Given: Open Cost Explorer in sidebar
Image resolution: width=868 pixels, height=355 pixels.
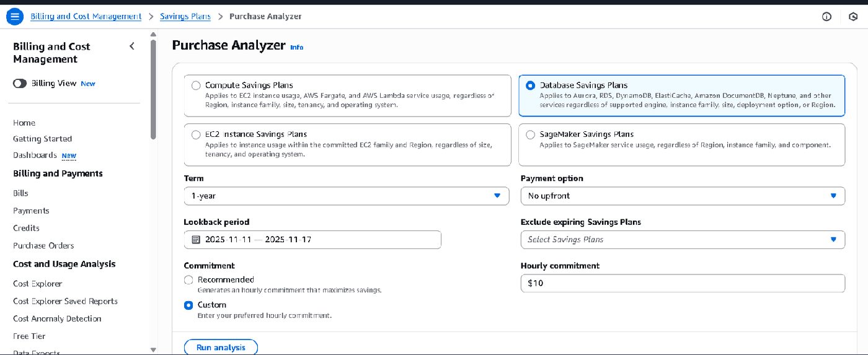Looking at the screenshot, I should tap(38, 284).
